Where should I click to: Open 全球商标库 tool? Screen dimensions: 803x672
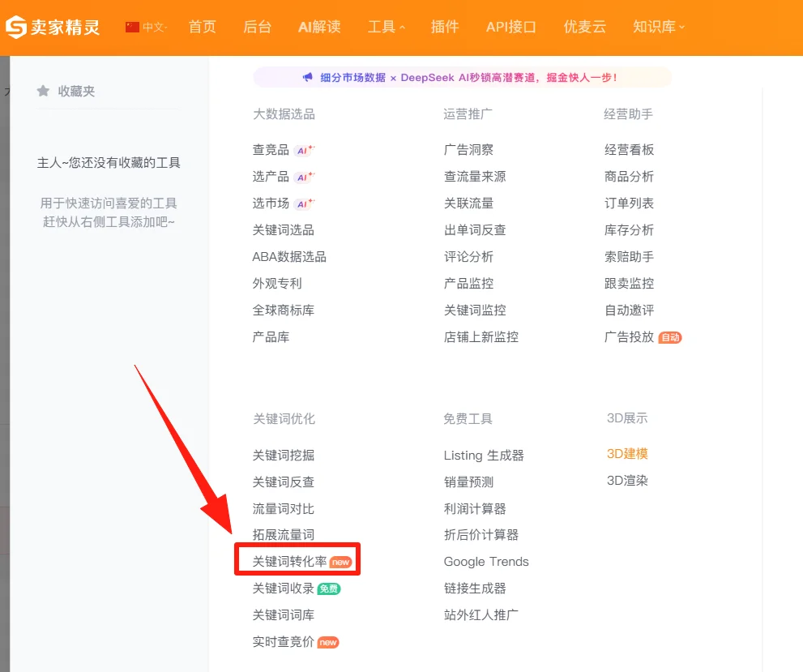[x=284, y=310]
